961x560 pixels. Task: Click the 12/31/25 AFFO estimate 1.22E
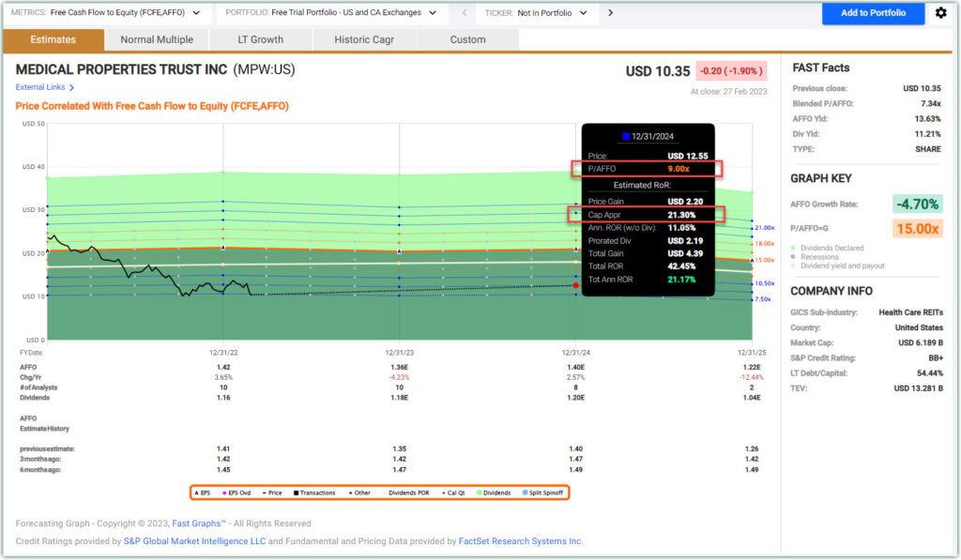[752, 368]
